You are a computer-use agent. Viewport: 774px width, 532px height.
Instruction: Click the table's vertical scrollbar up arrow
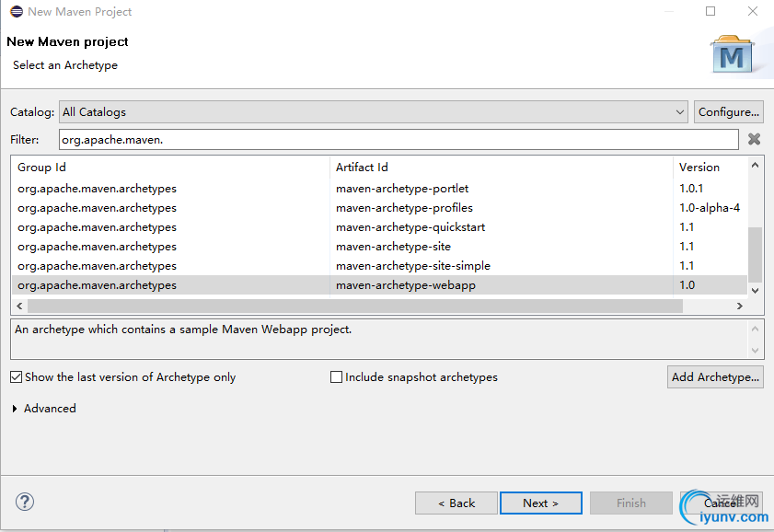point(755,166)
